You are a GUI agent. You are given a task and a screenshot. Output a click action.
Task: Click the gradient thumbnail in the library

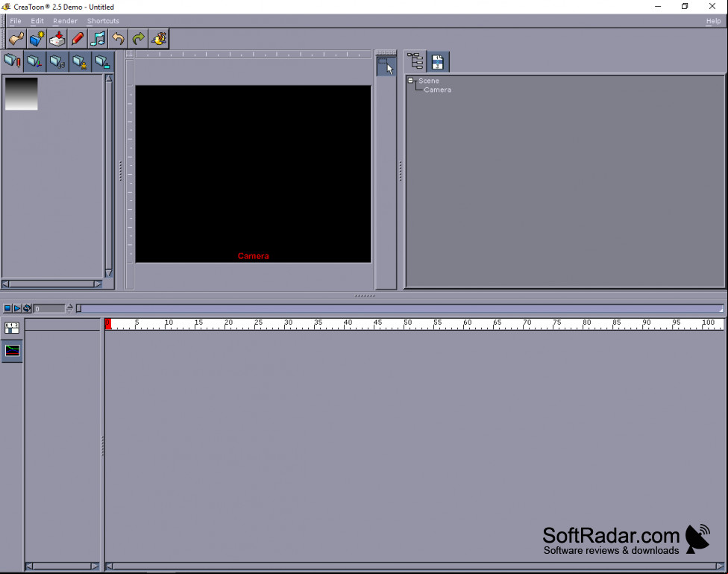22,94
